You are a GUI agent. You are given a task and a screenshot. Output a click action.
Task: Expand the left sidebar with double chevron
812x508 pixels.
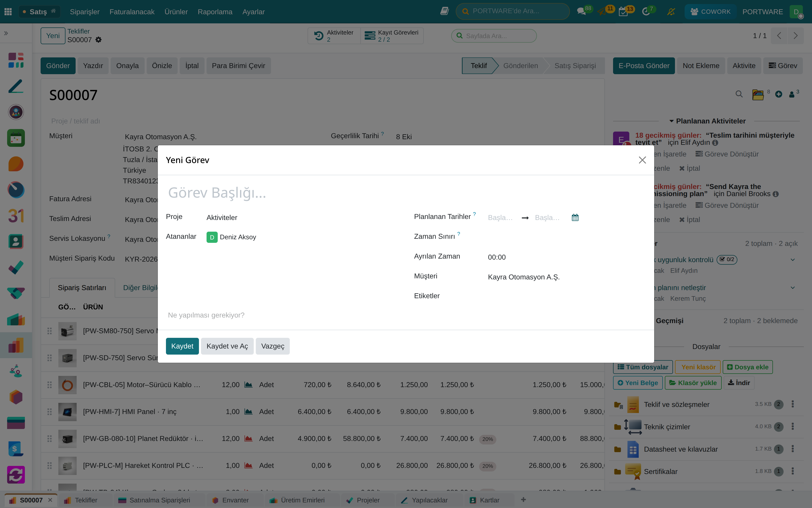pos(6,33)
